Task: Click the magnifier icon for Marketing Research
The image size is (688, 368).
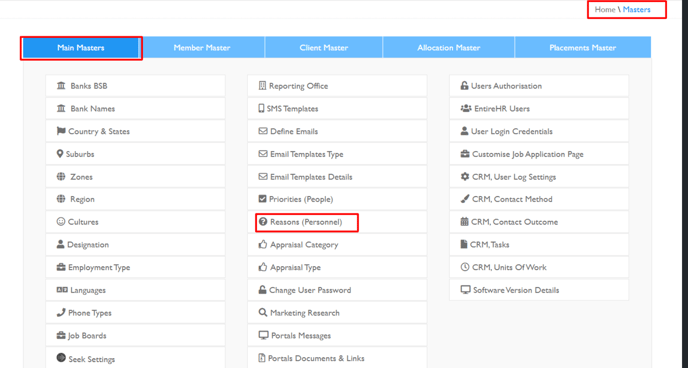Action: pos(263,312)
